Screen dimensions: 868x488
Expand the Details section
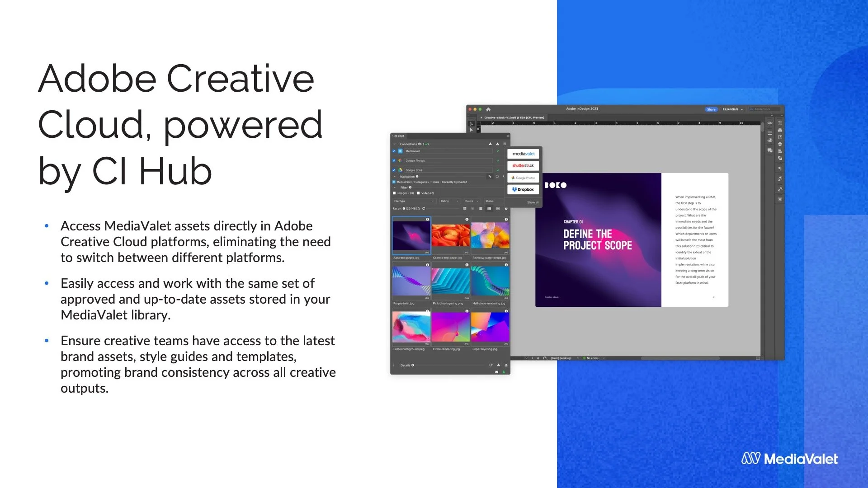pyautogui.click(x=394, y=366)
